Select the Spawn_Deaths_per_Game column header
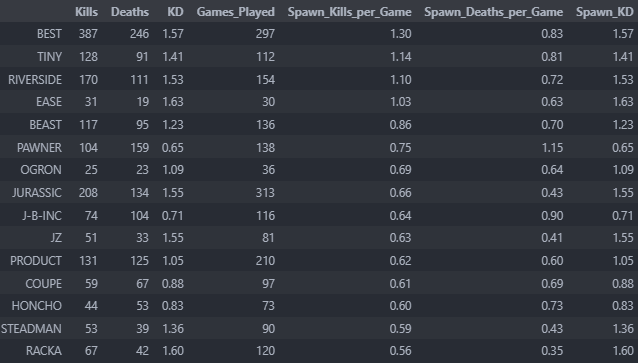This screenshot has height=363, width=638. click(494, 12)
